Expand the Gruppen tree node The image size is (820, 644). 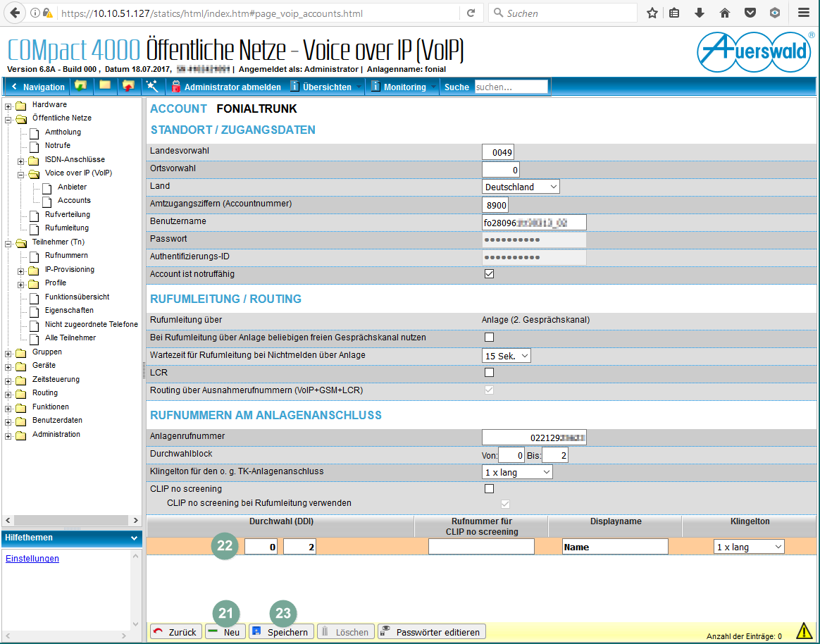tap(8, 354)
